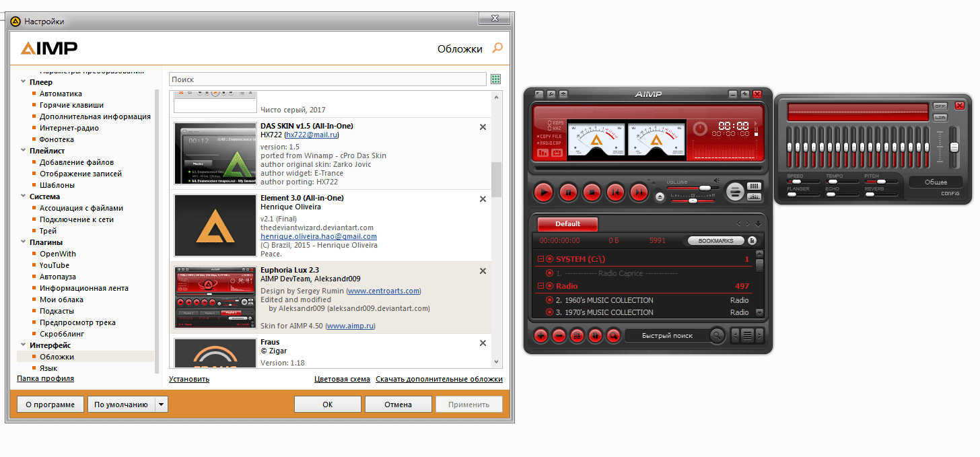Click the Поиск skin search field
The height and width of the screenshot is (457, 980).
point(328,79)
